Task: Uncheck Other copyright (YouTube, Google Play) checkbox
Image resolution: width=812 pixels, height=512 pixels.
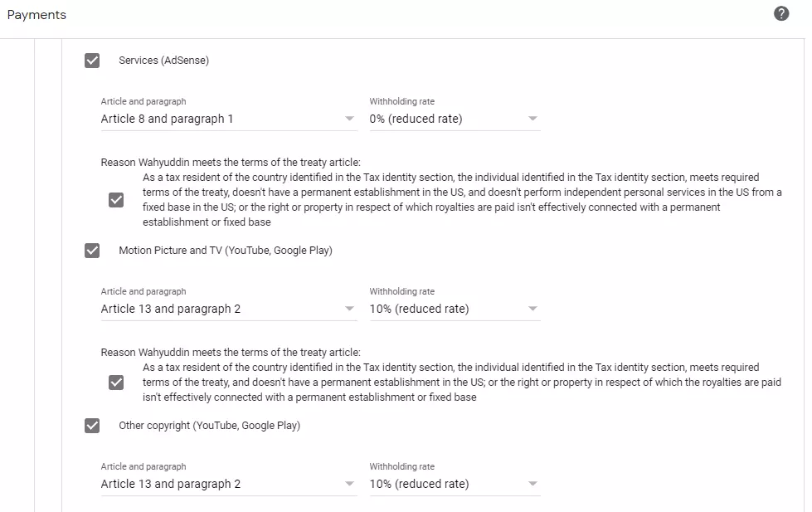Action: (92, 426)
